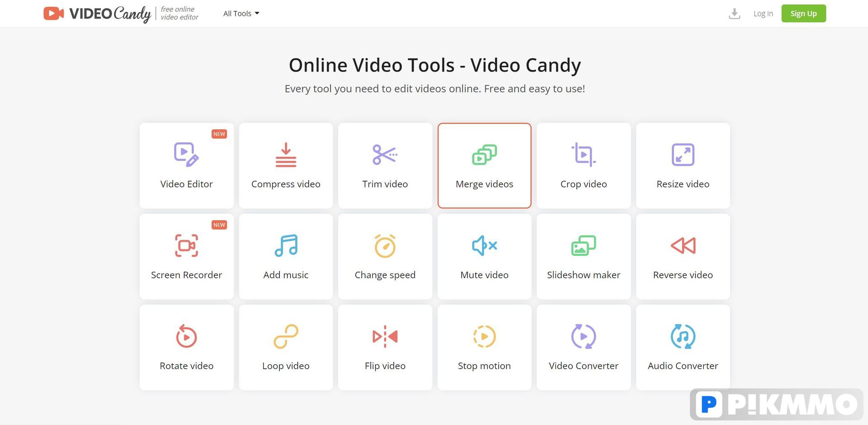Click the Add music note icon
The width and height of the screenshot is (868, 425).
click(x=286, y=246)
